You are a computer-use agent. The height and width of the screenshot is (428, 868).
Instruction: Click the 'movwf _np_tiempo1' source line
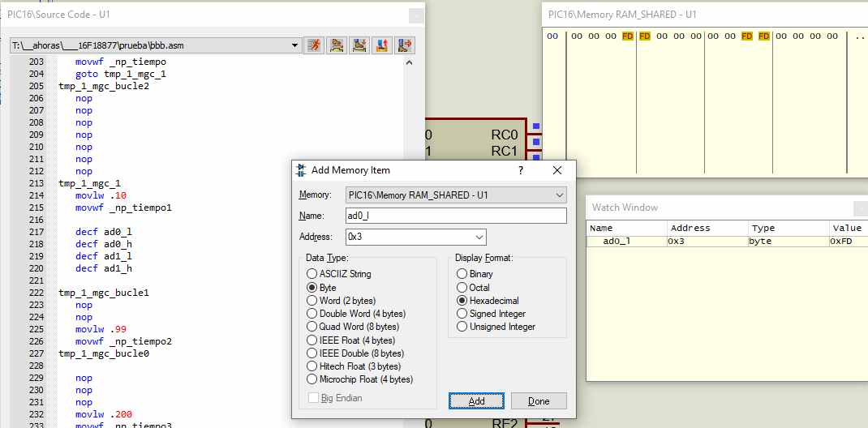123,208
